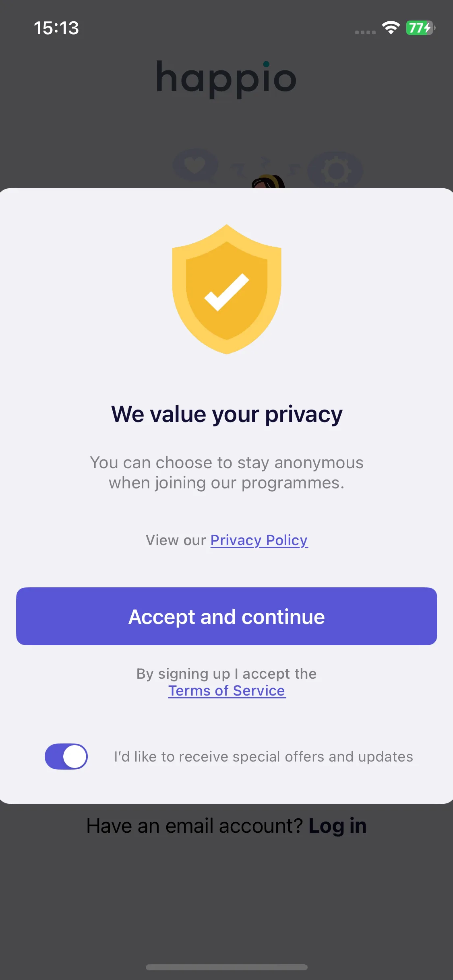
Task: Click the "We value your privacy" heading
Action: click(227, 414)
